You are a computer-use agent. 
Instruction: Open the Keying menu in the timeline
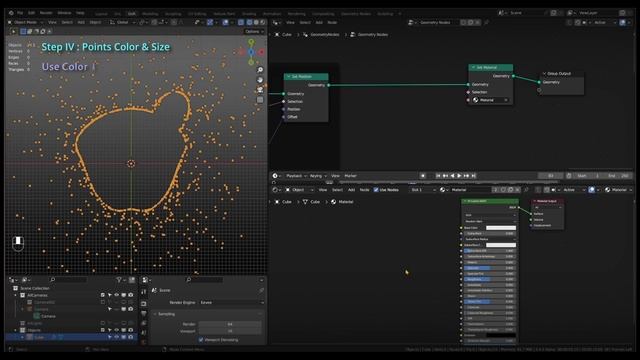pyautogui.click(x=318, y=176)
